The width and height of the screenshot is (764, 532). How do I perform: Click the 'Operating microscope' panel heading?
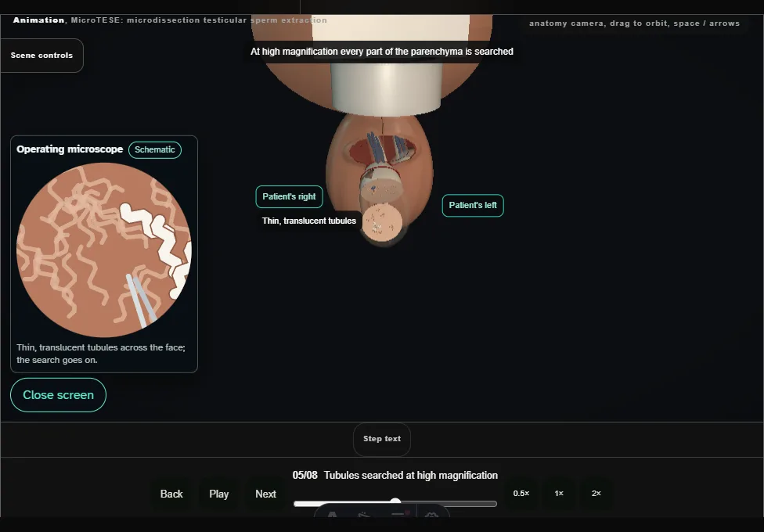70,149
